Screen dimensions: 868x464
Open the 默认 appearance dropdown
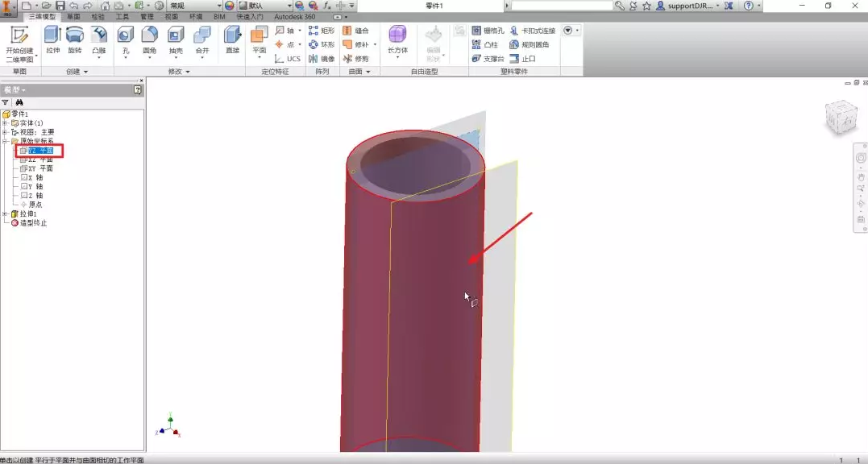click(264, 6)
